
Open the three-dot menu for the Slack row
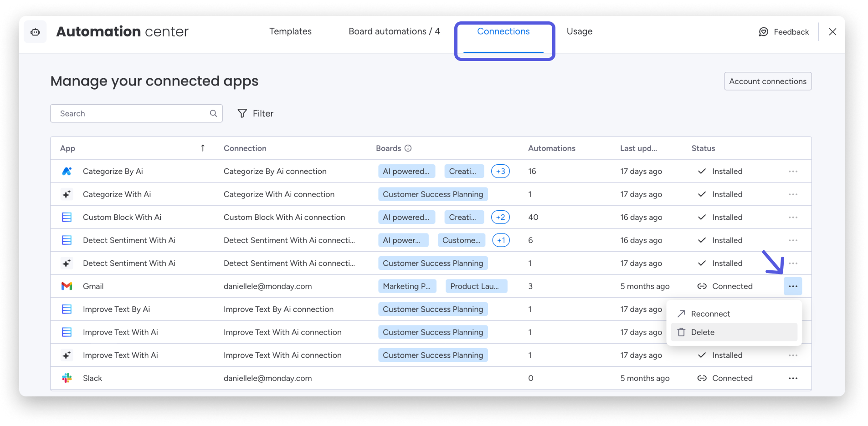tap(793, 378)
